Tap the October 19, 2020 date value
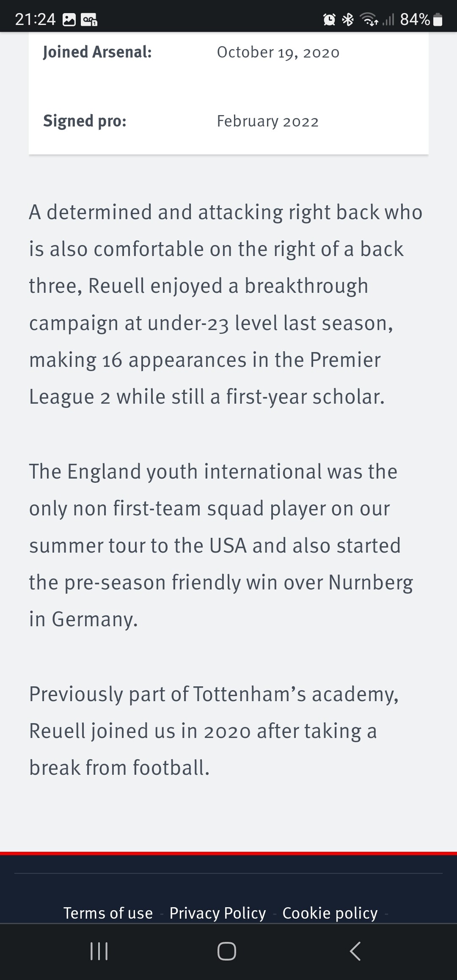This screenshot has height=980, width=457. click(x=278, y=52)
